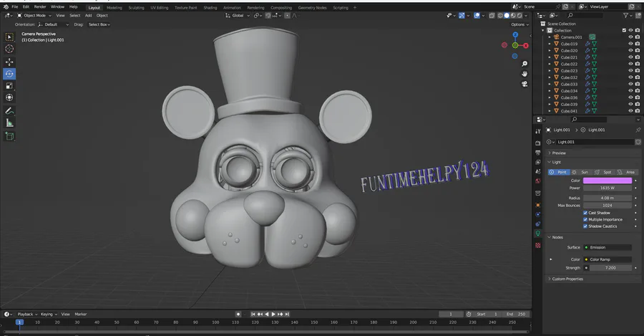Select the Area light type
The width and height of the screenshot is (644, 336).
[x=626, y=173]
